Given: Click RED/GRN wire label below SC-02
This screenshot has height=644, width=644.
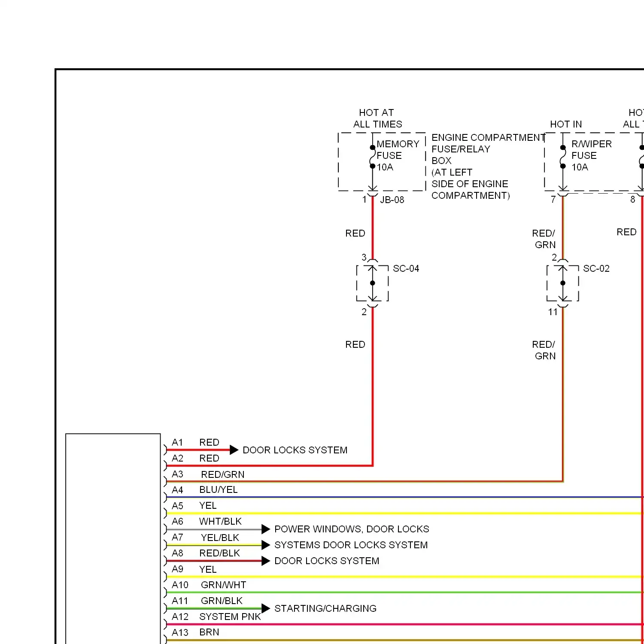Looking at the screenshot, I should point(544,350).
